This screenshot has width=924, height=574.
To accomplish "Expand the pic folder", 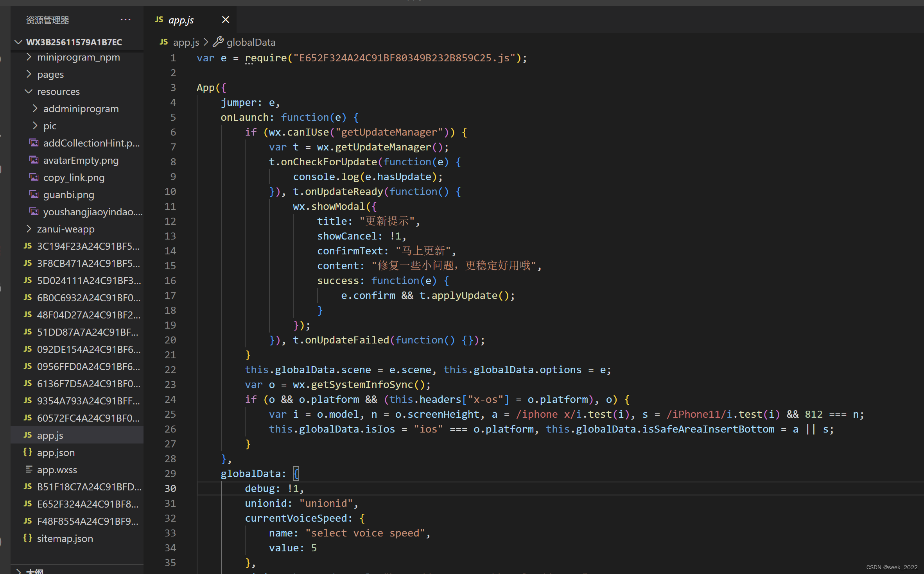I will point(77,126).
